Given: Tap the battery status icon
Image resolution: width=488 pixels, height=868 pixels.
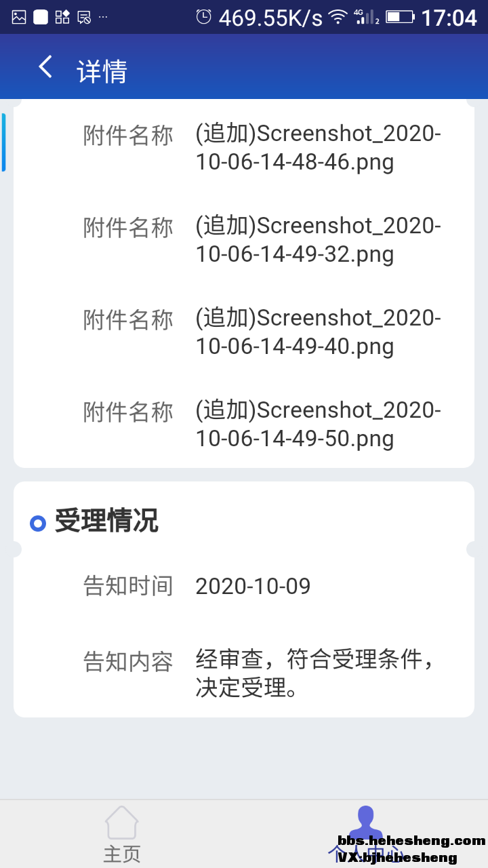Looking at the screenshot, I should 400,17.
